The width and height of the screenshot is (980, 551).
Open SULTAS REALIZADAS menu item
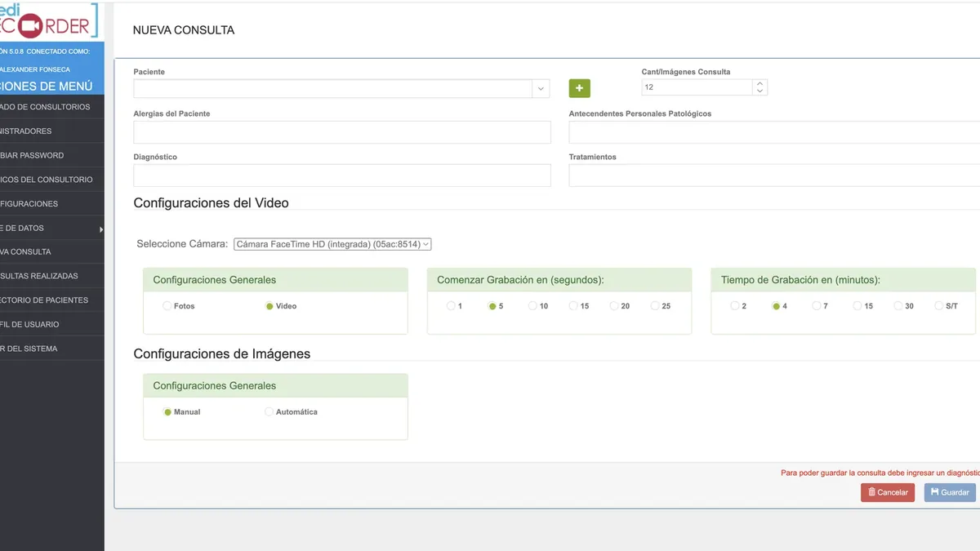(x=51, y=276)
